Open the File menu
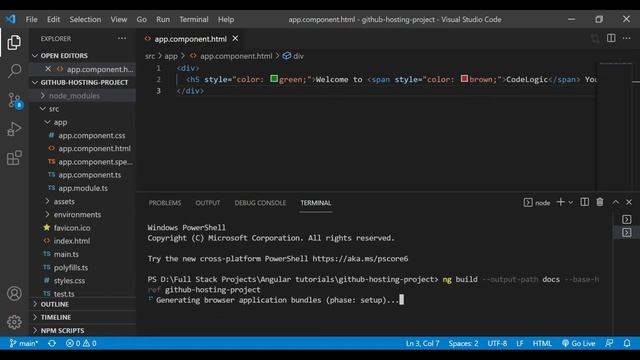Viewport: 640px width, 360px height. point(31,19)
